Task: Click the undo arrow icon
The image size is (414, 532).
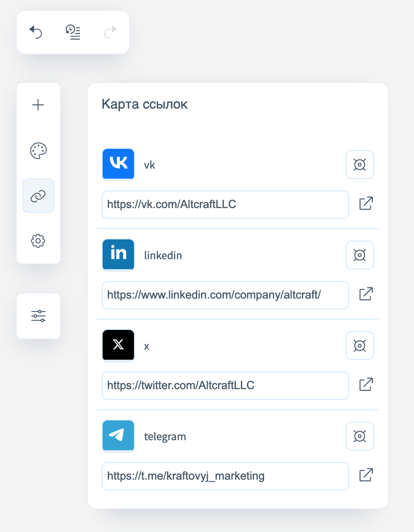Action: tap(36, 32)
